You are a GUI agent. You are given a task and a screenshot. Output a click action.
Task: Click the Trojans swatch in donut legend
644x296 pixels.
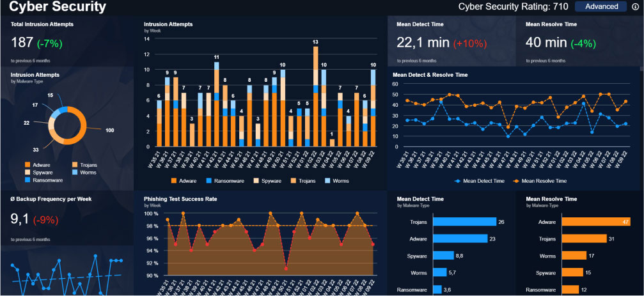pyautogui.click(x=74, y=165)
